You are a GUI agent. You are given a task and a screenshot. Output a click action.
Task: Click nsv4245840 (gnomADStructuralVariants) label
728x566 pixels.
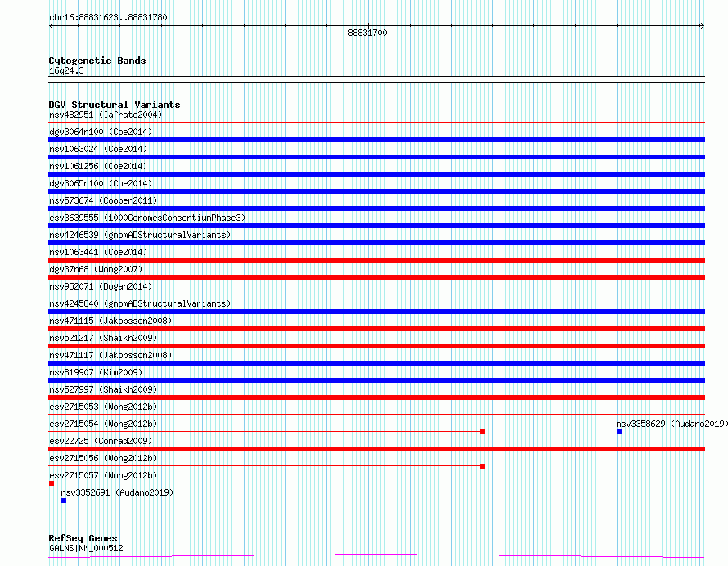click(140, 303)
